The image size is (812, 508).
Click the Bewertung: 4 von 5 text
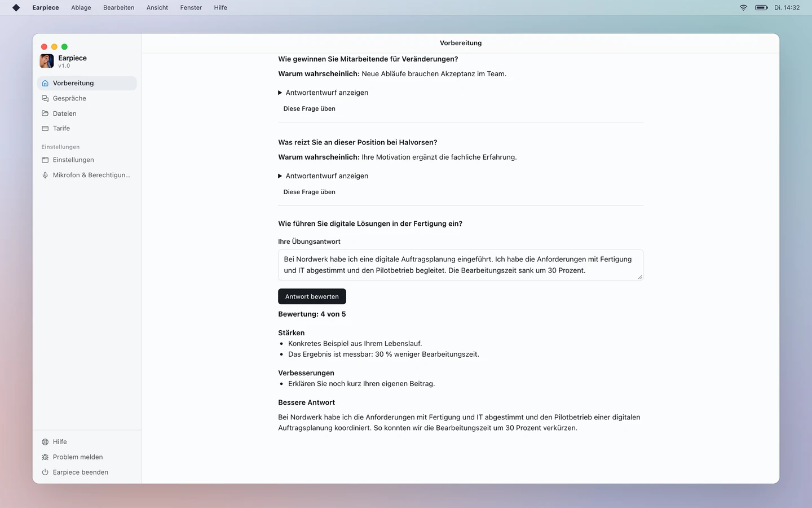pyautogui.click(x=312, y=314)
